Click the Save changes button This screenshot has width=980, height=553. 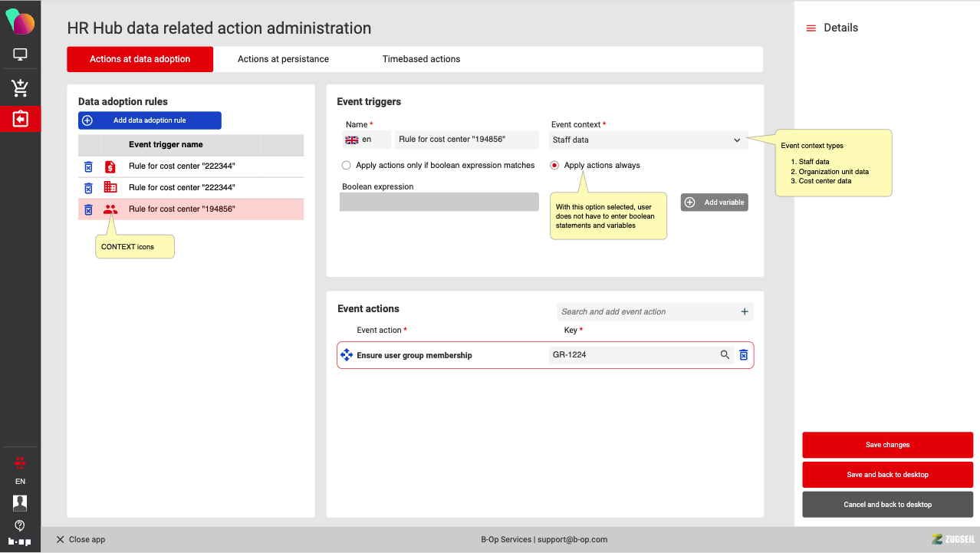point(887,445)
